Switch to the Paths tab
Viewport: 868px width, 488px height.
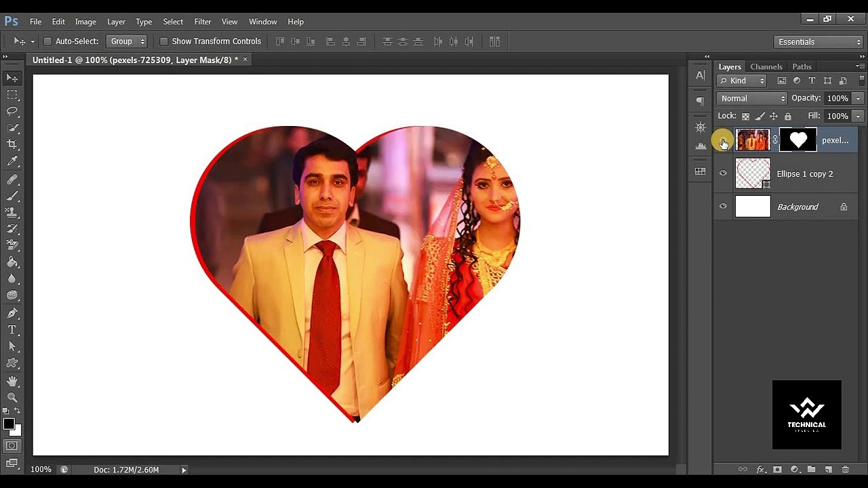pos(802,66)
